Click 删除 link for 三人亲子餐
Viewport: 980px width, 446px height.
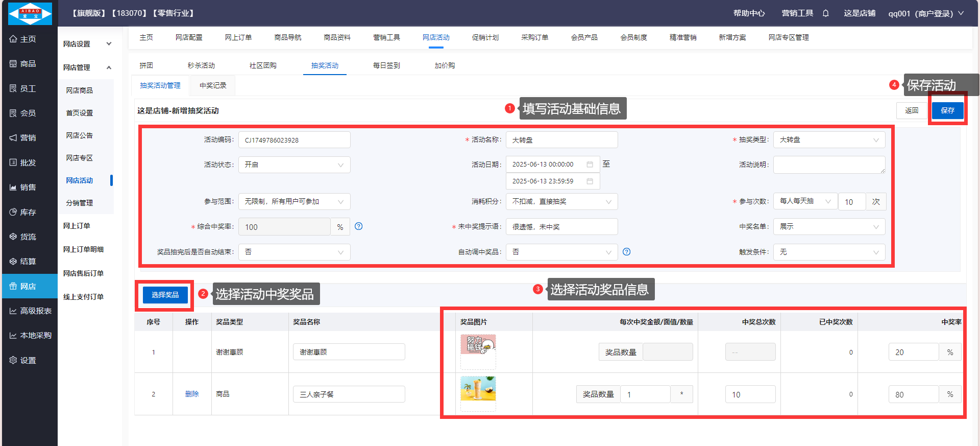(192, 394)
